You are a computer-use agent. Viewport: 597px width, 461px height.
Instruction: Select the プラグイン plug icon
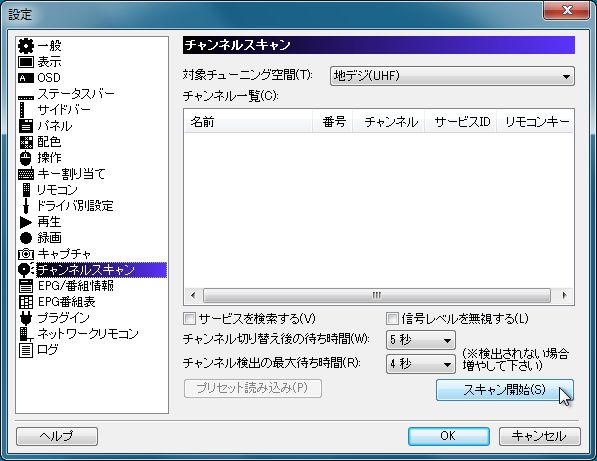point(26,318)
